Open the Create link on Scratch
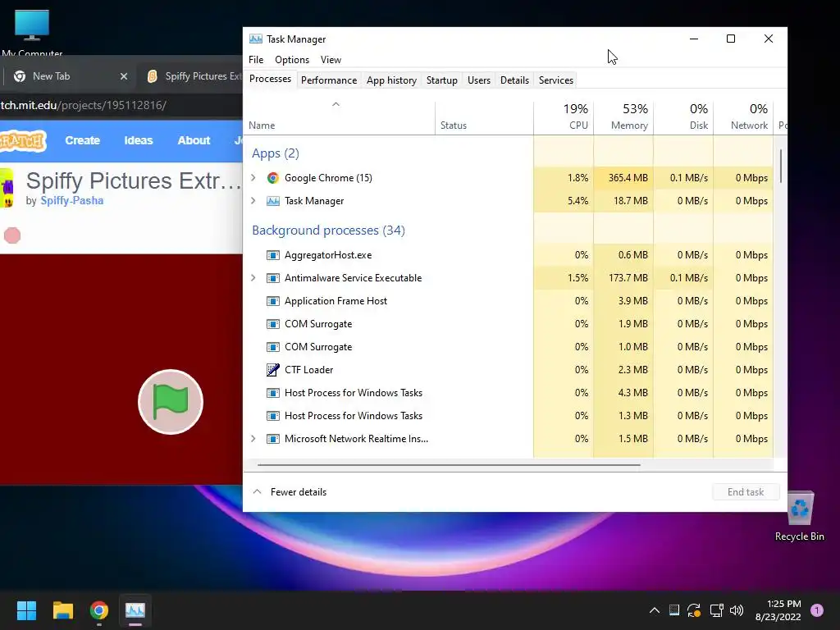Viewport: 840px width, 630px height. coord(83,140)
